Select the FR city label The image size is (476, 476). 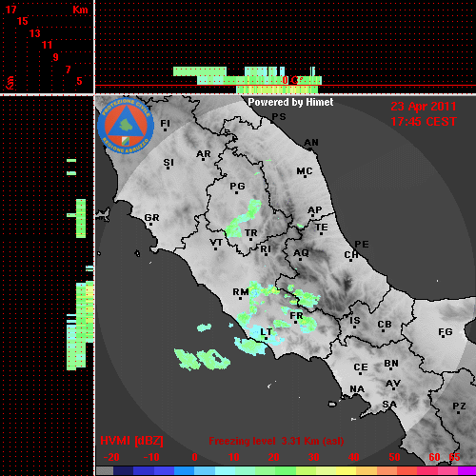(x=296, y=316)
